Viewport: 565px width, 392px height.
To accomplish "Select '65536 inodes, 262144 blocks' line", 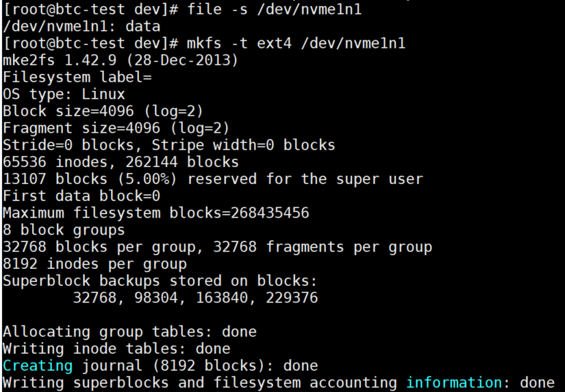I will (x=121, y=162).
